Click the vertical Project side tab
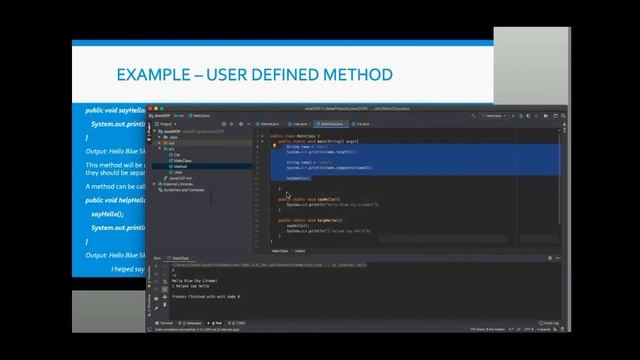640x360 pixels. 149,131
